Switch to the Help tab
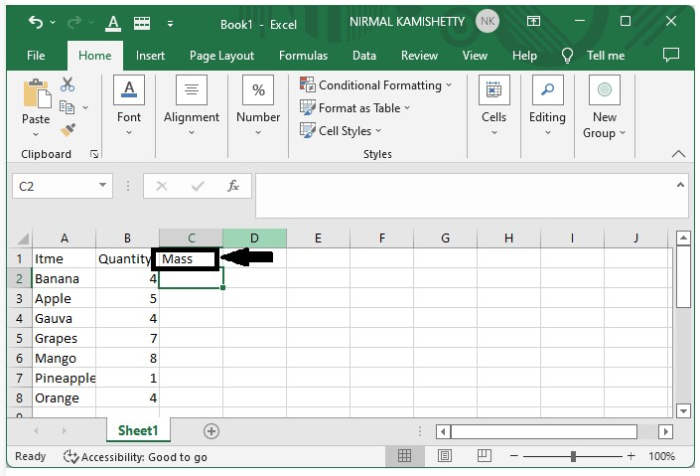Viewport: 700px width, 476px height. click(x=524, y=56)
